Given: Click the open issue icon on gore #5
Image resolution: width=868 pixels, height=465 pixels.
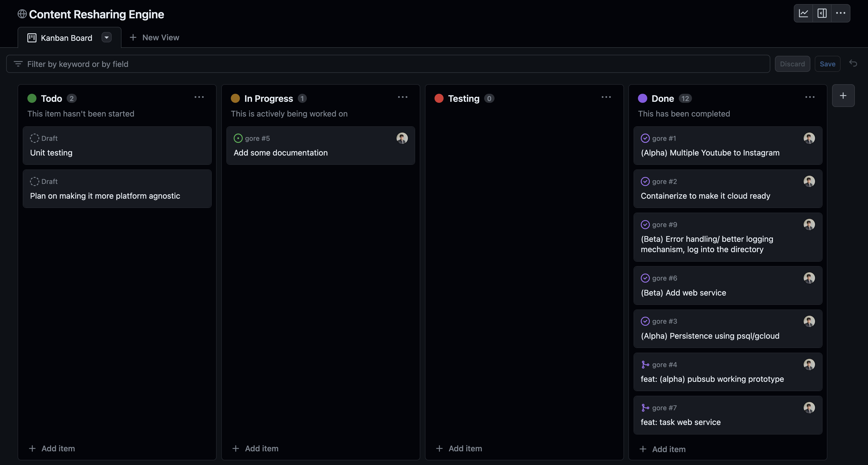Looking at the screenshot, I should [x=238, y=138].
